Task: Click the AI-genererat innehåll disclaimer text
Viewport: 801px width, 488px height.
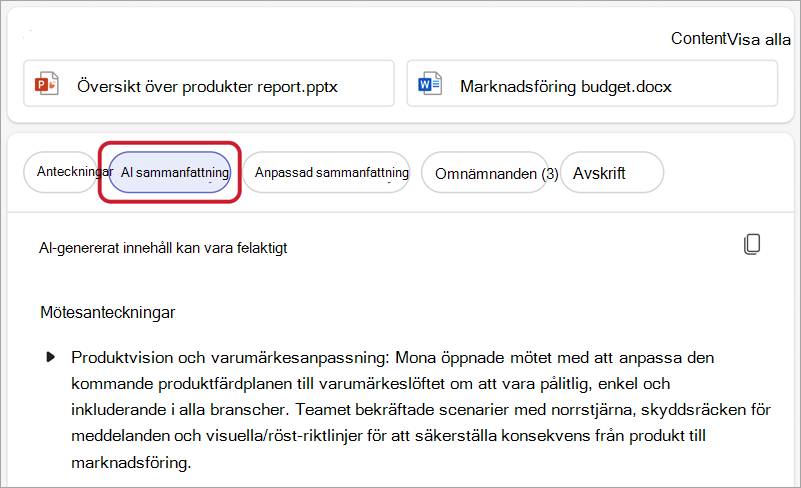Action: [163, 248]
